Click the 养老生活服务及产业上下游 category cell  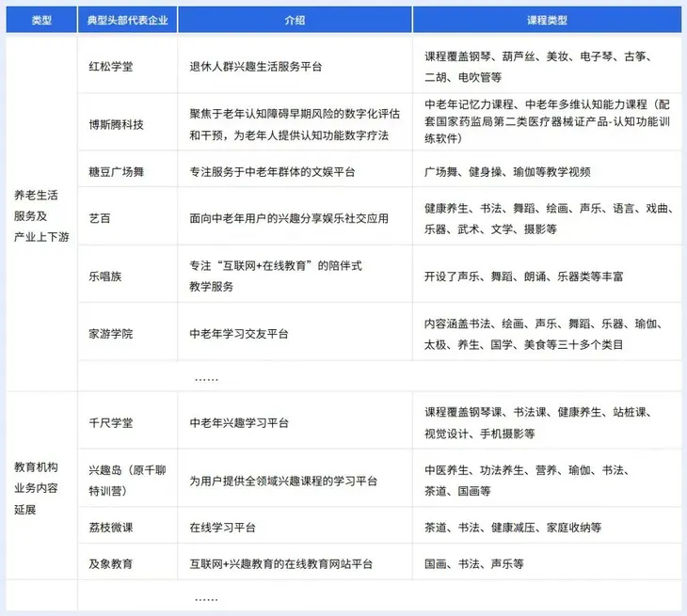coord(41,216)
